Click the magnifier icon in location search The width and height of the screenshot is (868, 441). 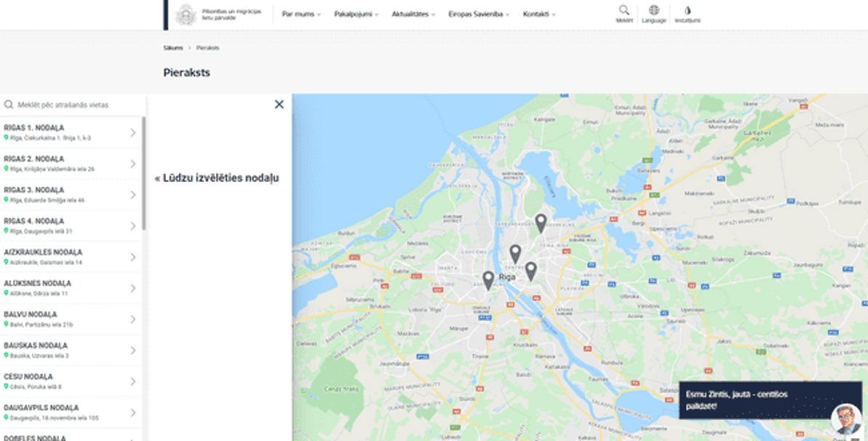(x=8, y=105)
